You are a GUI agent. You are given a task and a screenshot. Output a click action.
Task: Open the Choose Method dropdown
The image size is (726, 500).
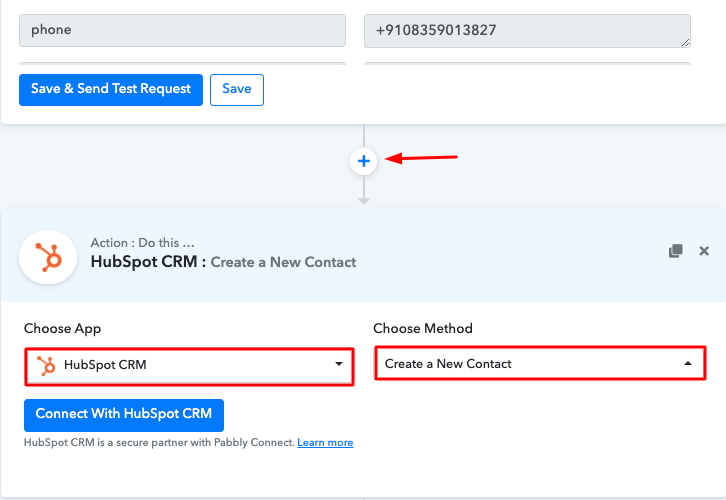540,364
